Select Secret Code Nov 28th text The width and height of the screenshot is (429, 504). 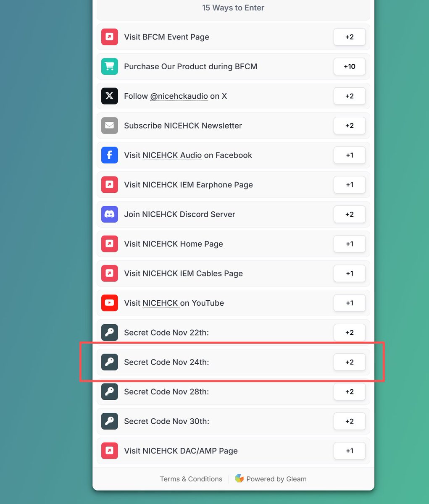[x=166, y=391]
